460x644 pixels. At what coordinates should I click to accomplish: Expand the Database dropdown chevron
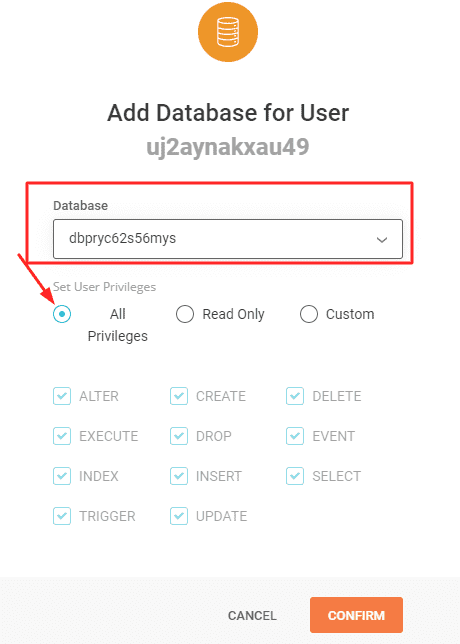(x=382, y=240)
